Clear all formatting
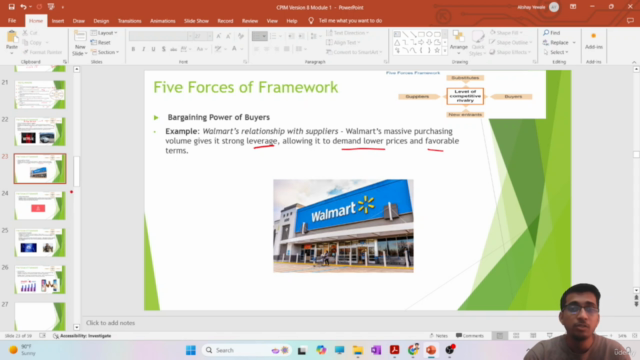This screenshot has width=640, height=360. pyautogui.click(x=241, y=36)
